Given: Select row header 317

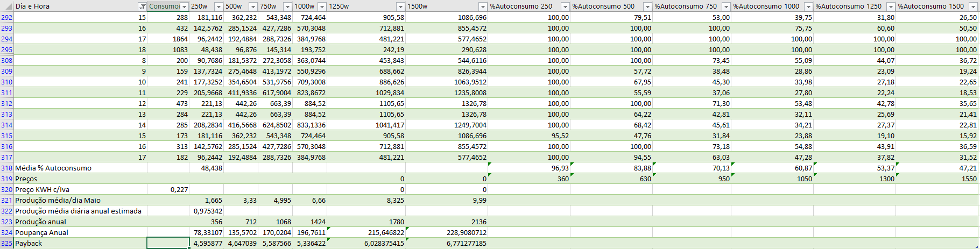Looking at the screenshot, I should click(6, 157).
